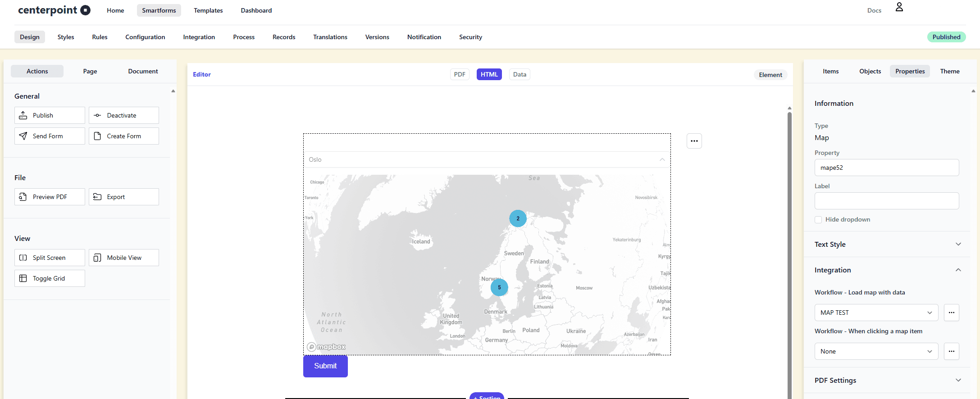Click the Element button
This screenshot has height=399, width=980.
pyautogui.click(x=770, y=75)
